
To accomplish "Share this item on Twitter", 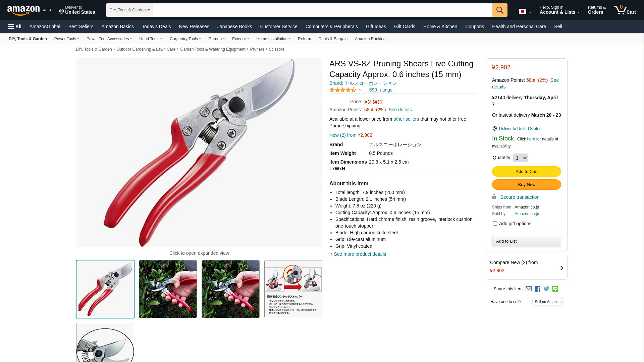I will 546,289.
